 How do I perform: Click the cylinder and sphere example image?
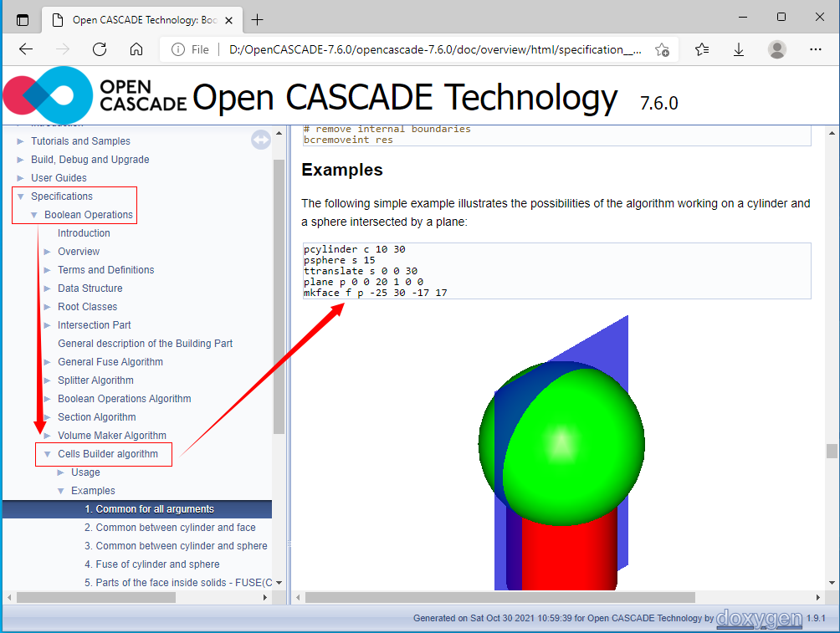[561, 452]
